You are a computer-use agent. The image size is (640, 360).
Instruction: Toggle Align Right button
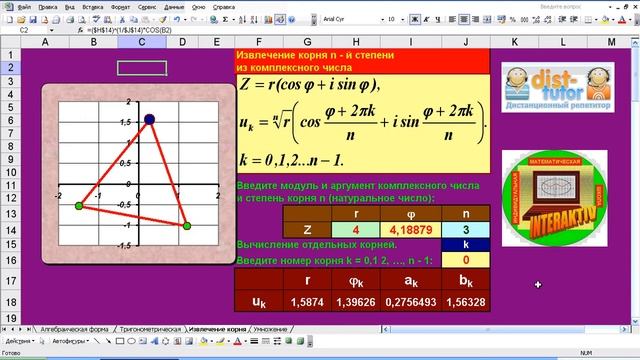(476, 19)
